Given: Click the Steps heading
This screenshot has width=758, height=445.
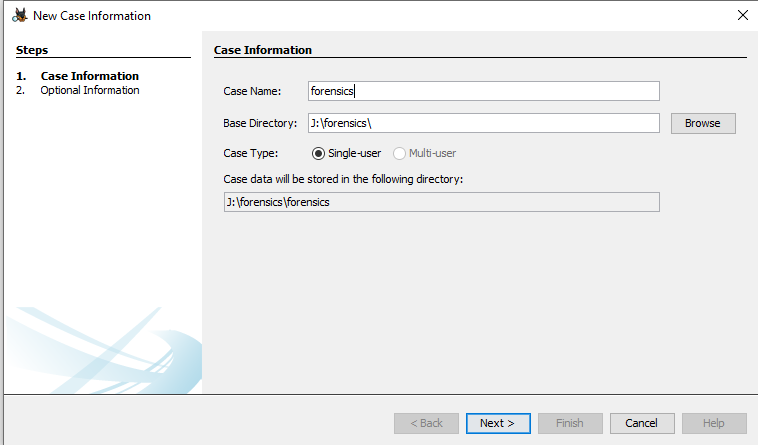Looking at the screenshot, I should pos(32,50).
